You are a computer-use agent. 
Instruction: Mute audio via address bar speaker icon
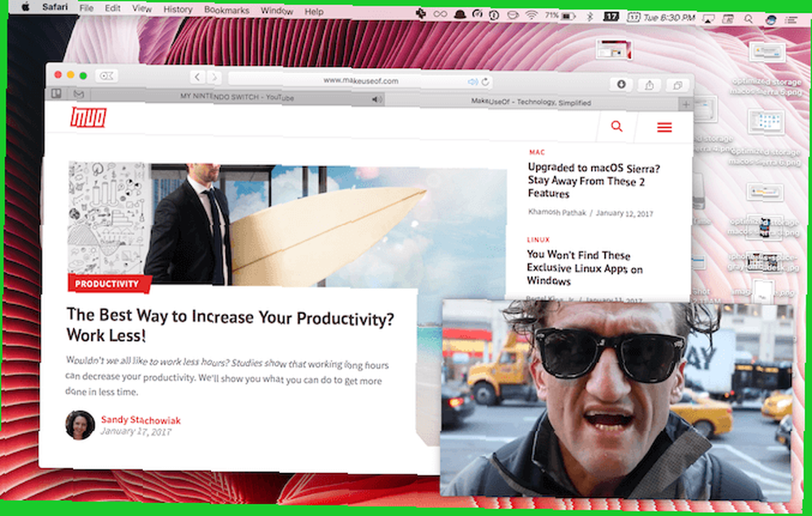coord(473,82)
